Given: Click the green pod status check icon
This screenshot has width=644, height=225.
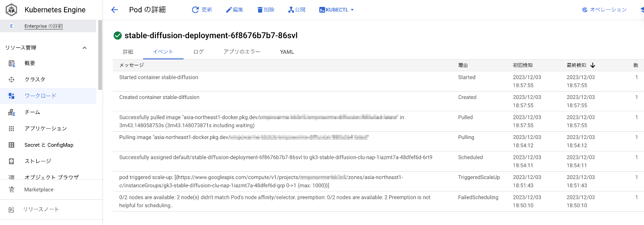Looking at the screenshot, I should click(x=117, y=35).
